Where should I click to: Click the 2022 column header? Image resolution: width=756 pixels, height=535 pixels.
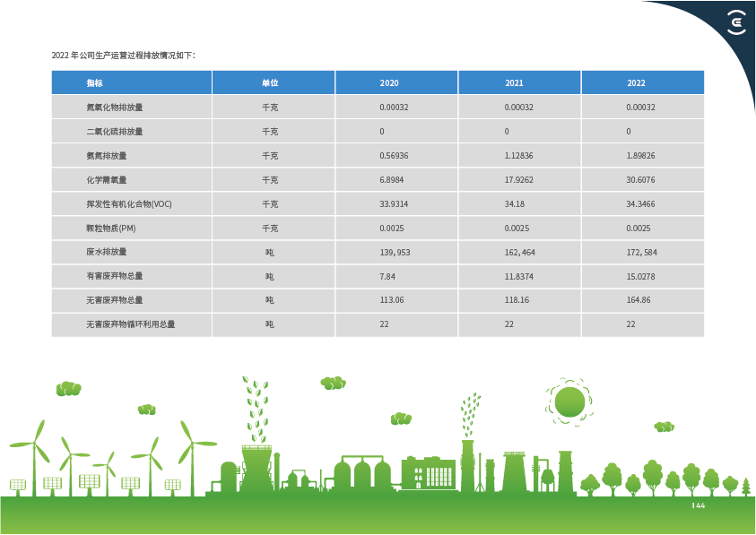click(636, 82)
